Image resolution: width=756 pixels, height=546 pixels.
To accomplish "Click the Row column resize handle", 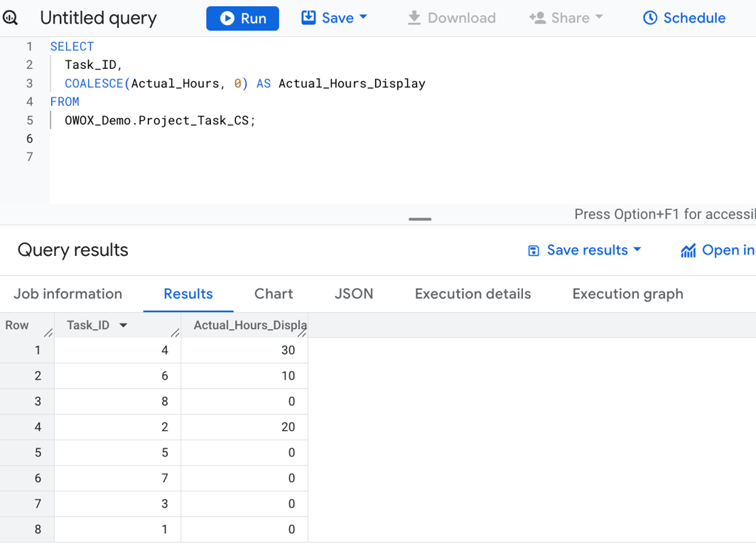I will point(48,332).
